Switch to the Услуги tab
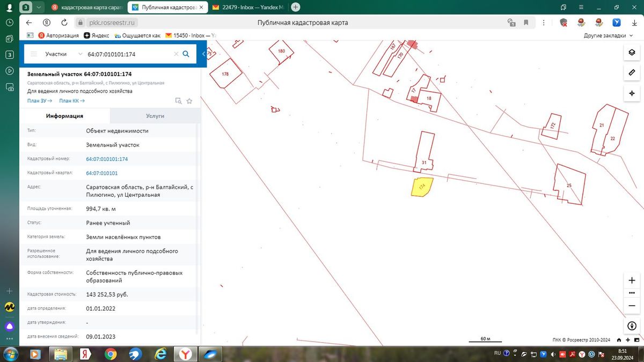 point(155,116)
